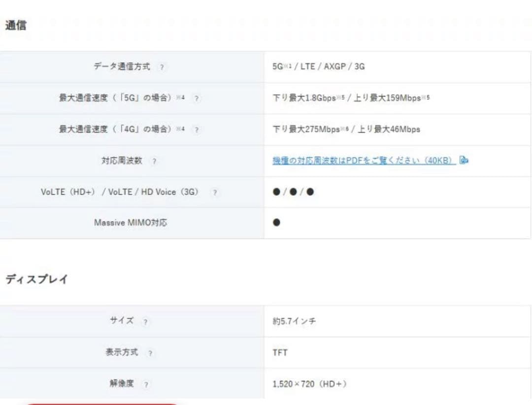Open help for 最大通信速度（「5G」の場合）
The image size is (532, 405).
pyautogui.click(x=197, y=98)
